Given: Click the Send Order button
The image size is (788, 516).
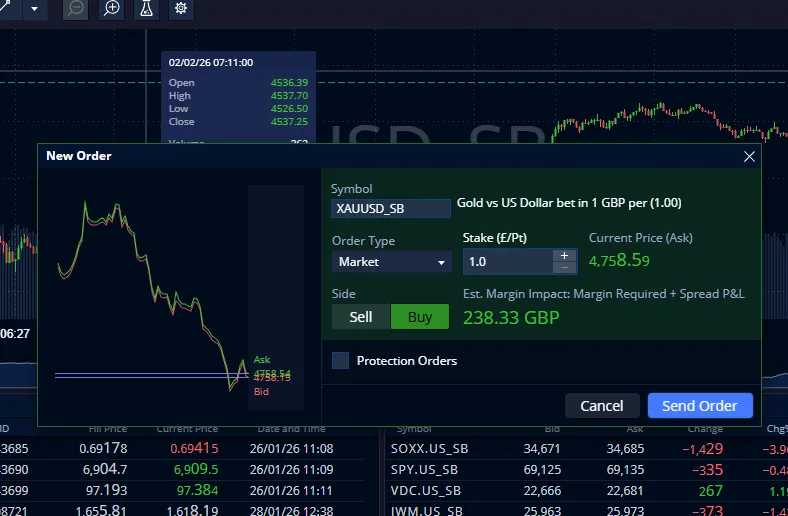Looking at the screenshot, I should [700, 405].
